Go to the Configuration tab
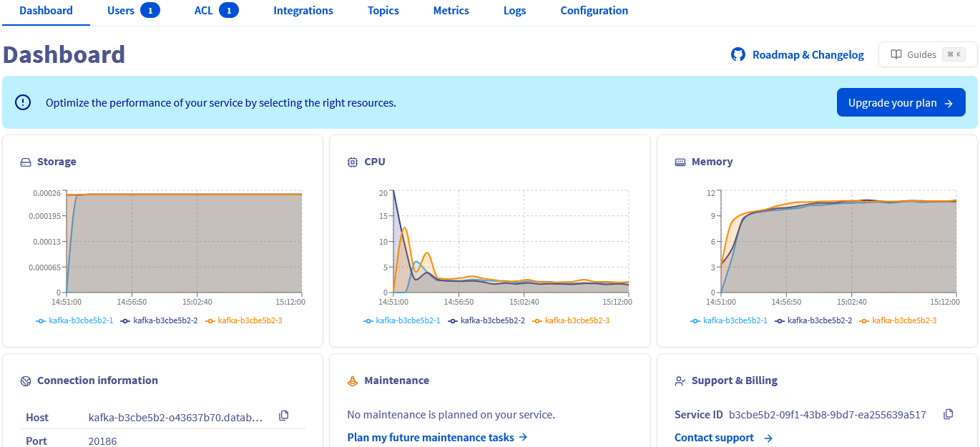Viewport: 980px width, 447px height. 594,11
